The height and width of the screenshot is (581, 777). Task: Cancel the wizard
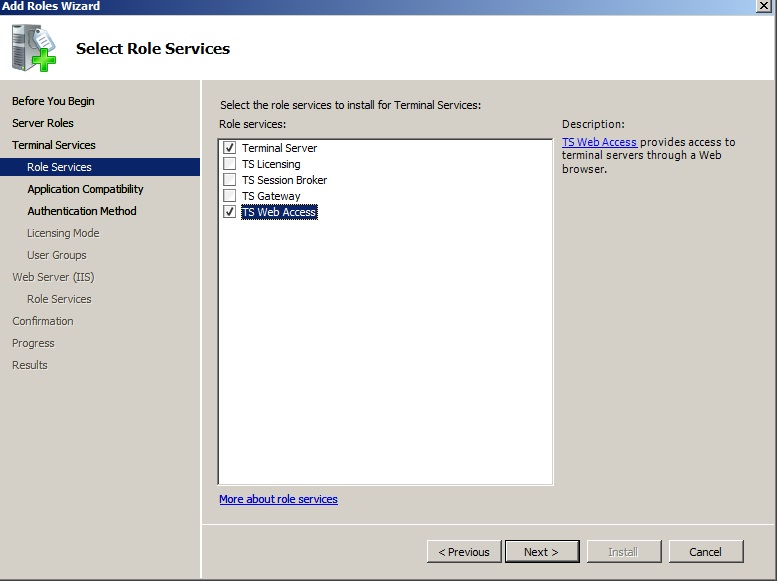[706, 551]
